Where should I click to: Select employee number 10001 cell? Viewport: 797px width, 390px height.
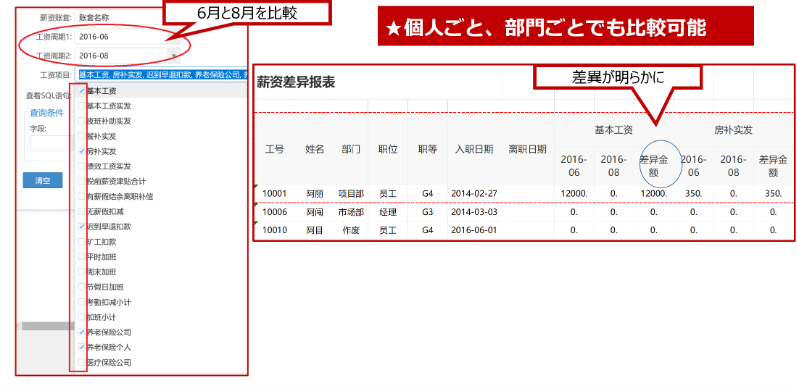(x=274, y=194)
